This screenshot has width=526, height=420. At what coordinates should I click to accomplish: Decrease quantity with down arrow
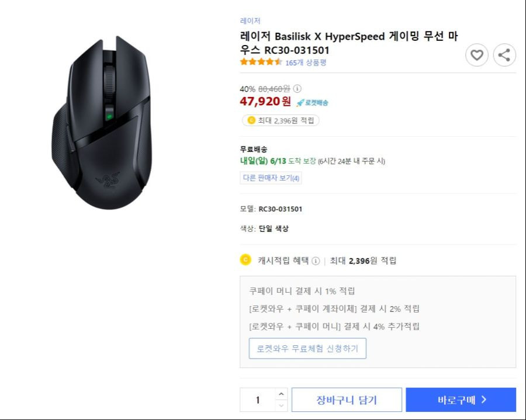pos(281,405)
